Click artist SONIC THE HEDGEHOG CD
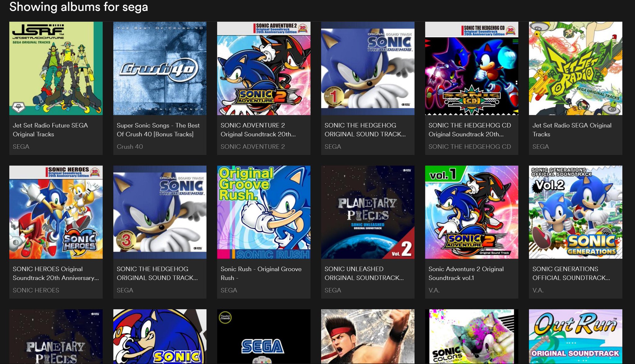Image resolution: width=635 pixels, height=364 pixels. 469,147
